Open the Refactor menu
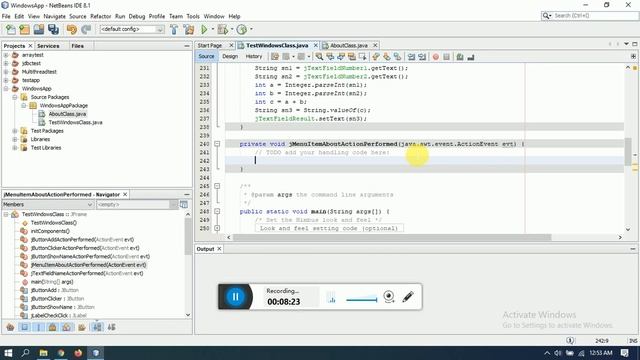Image resolution: width=640 pixels, height=360 pixels. click(x=100, y=16)
